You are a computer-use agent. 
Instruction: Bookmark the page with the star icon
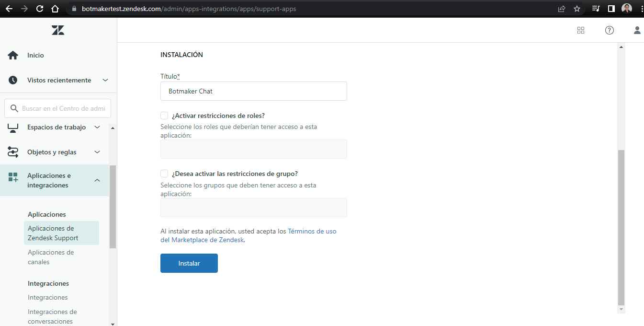click(577, 9)
